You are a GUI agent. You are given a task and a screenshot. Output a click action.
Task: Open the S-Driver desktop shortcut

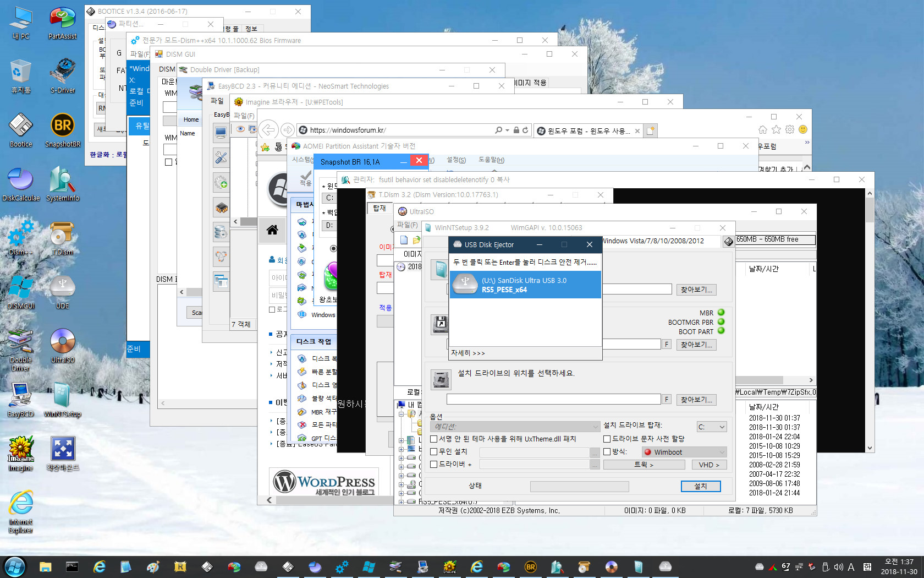pos(63,76)
